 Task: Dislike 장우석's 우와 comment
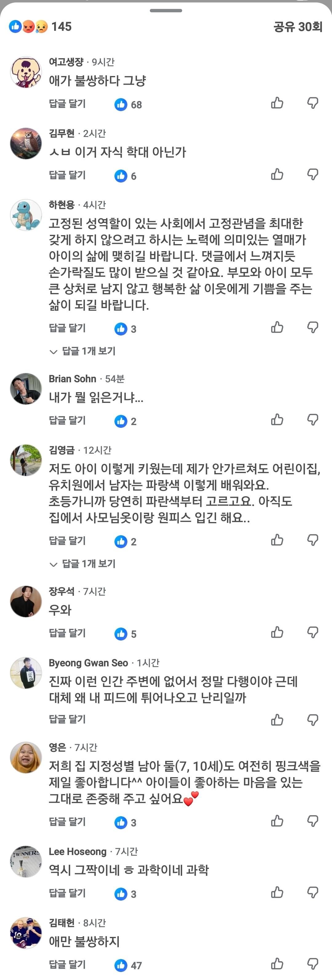tap(313, 632)
